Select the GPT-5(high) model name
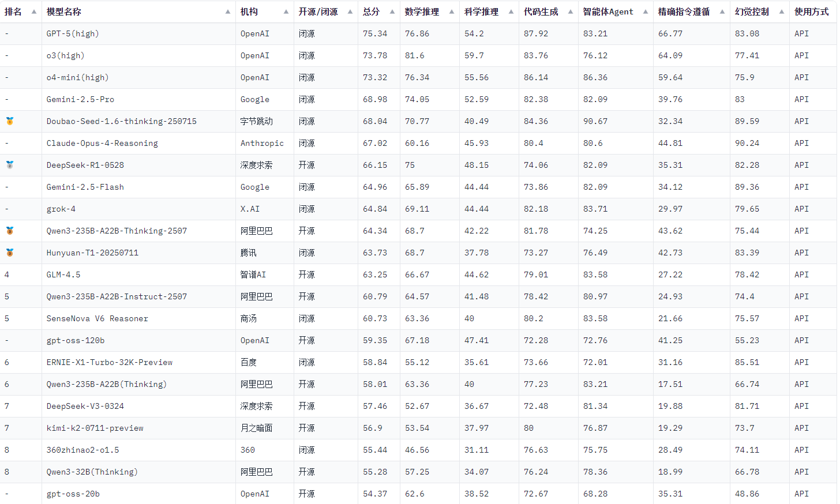840x504 pixels. coord(73,33)
